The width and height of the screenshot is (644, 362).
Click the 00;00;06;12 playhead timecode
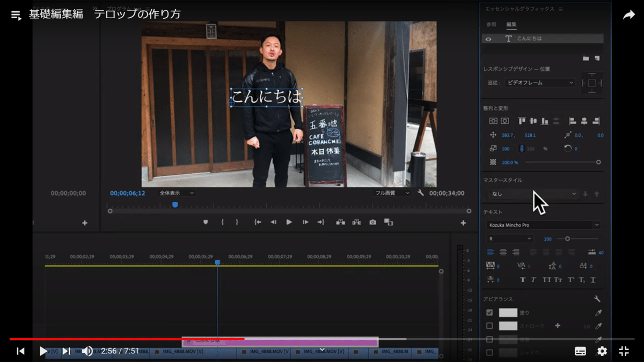(x=128, y=193)
